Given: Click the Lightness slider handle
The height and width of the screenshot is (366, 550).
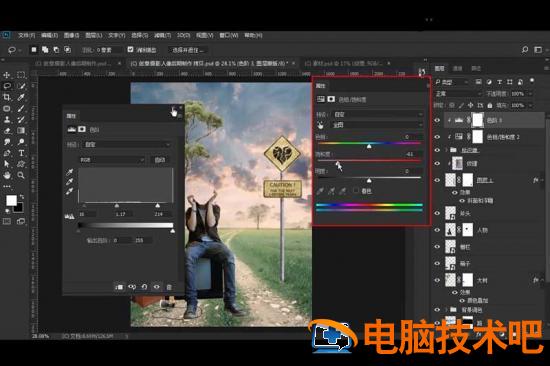Looking at the screenshot, I should [x=369, y=180].
